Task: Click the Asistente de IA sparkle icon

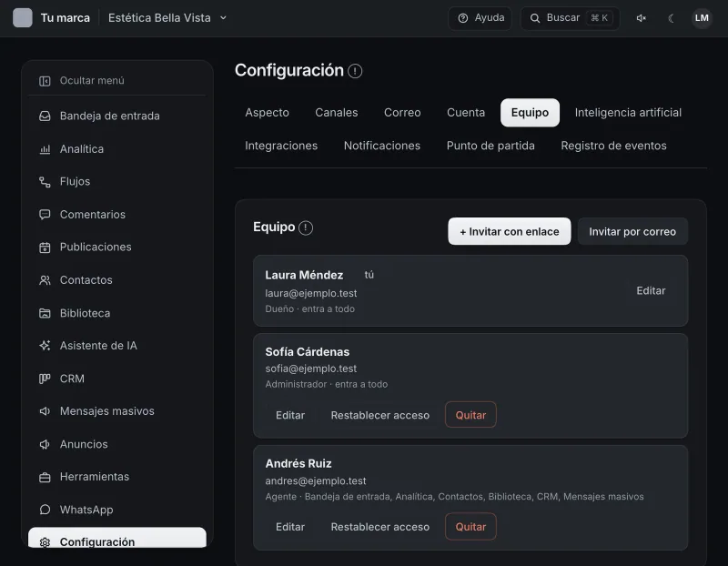Action: pos(45,346)
